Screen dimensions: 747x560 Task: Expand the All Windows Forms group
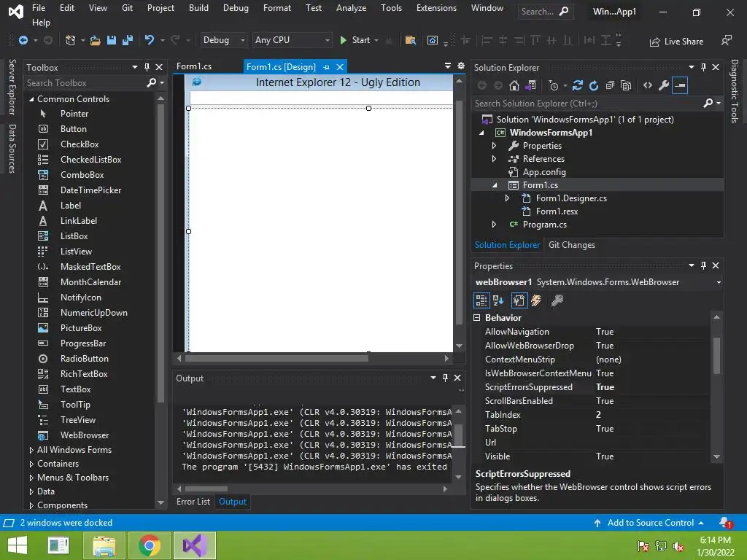[x=31, y=450]
